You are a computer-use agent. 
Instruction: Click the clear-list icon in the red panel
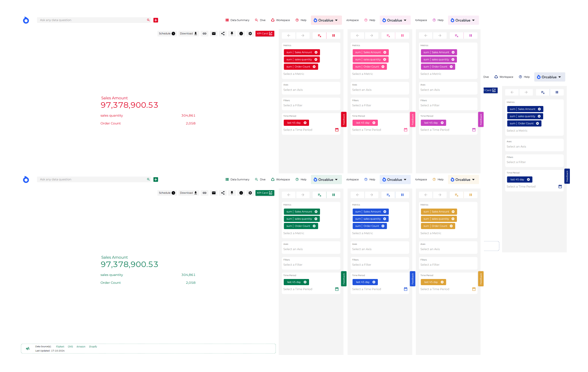pos(319,36)
